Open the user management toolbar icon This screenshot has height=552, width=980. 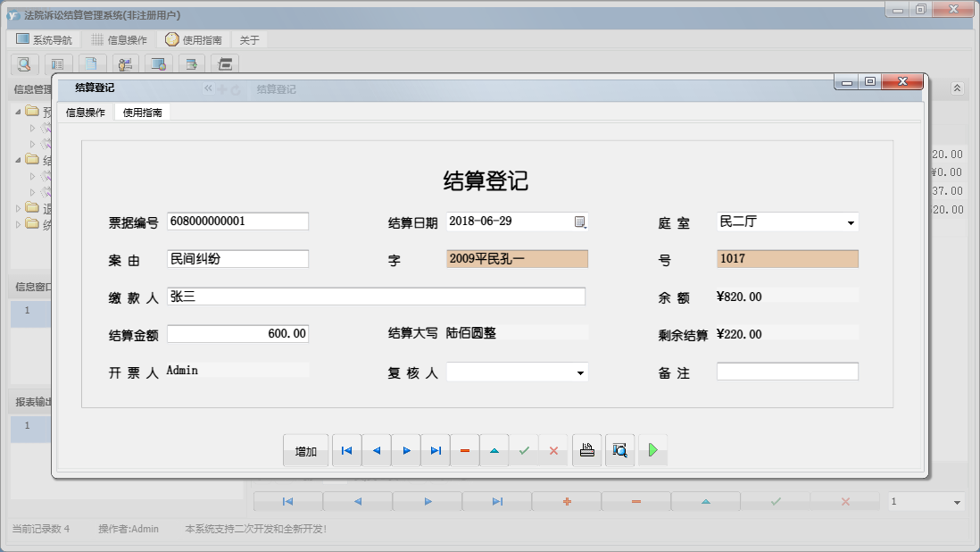[125, 64]
